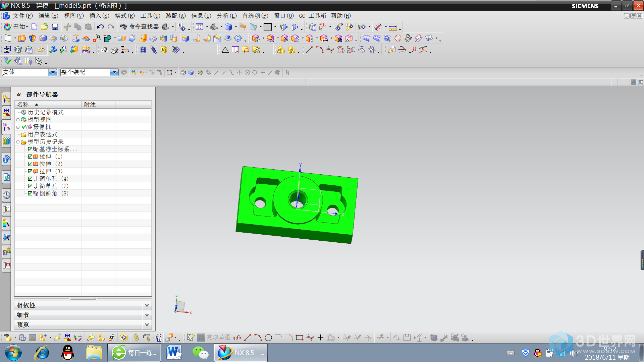644x362 pixels.
Task: Expand the 摄像机 tree node
Action: pos(18,127)
